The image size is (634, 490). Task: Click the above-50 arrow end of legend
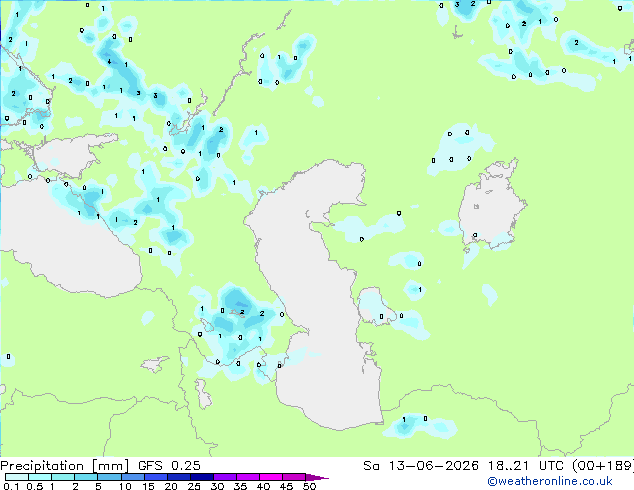click(316, 477)
